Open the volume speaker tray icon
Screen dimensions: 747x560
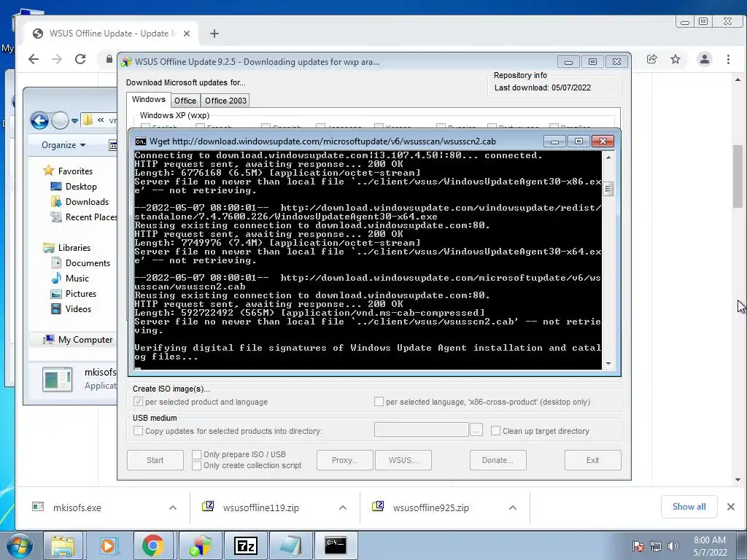point(673,546)
